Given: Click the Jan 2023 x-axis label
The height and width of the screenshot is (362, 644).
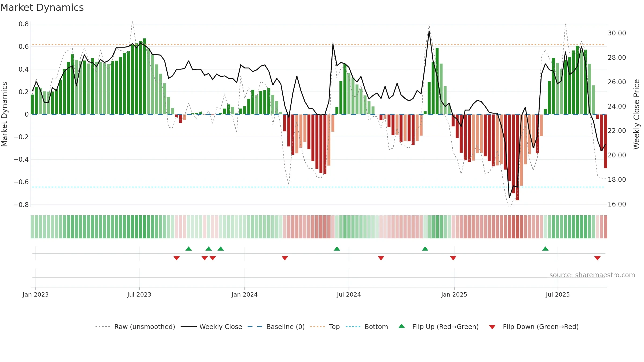Looking at the screenshot, I should click(36, 294).
